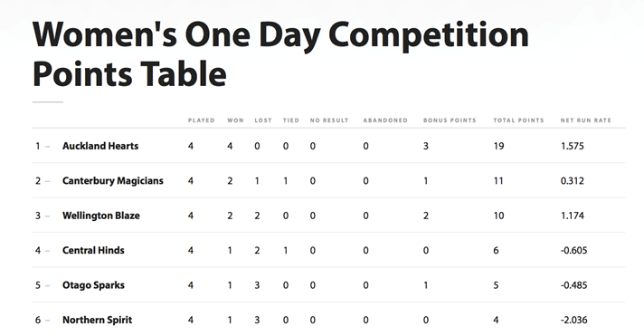The width and height of the screenshot is (644, 336).
Task: Sort by the TOTAL POINTS column header
Action: pos(518,120)
